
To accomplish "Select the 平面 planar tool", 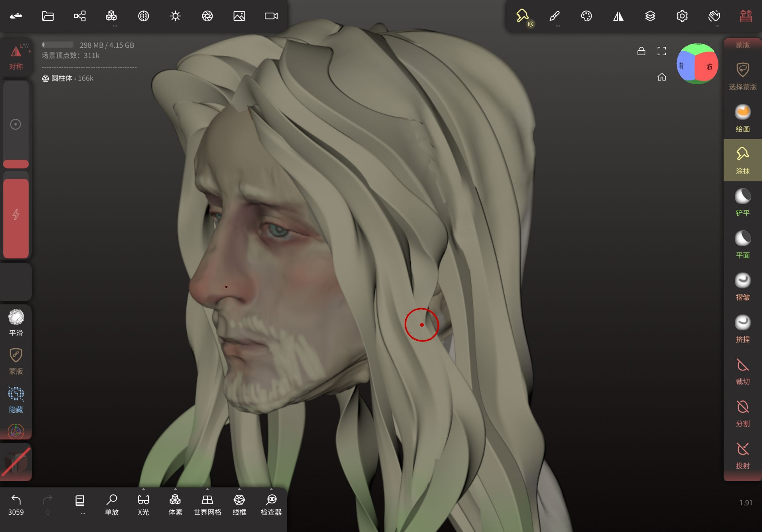I will (x=743, y=245).
